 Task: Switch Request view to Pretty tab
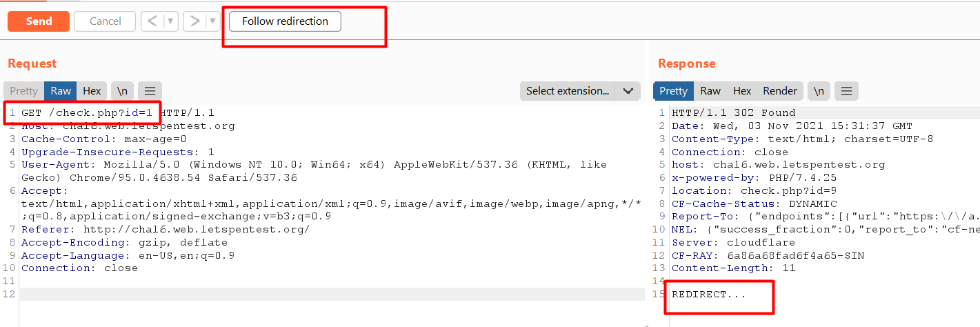point(23,91)
